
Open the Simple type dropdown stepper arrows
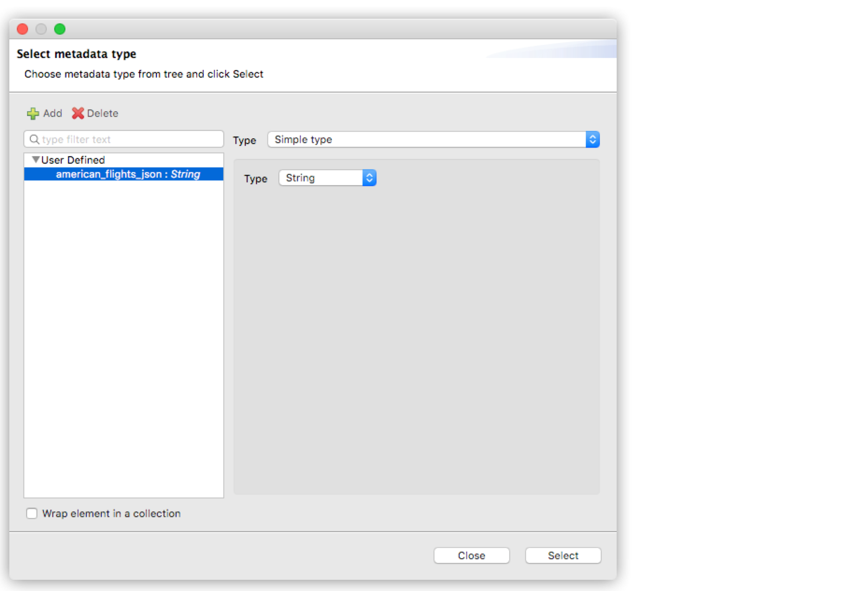tap(592, 139)
